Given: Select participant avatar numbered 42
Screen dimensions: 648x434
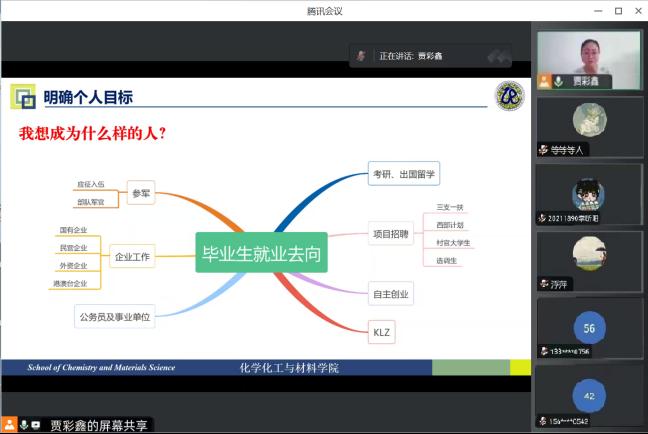Looking at the screenshot, I should 589,394.
